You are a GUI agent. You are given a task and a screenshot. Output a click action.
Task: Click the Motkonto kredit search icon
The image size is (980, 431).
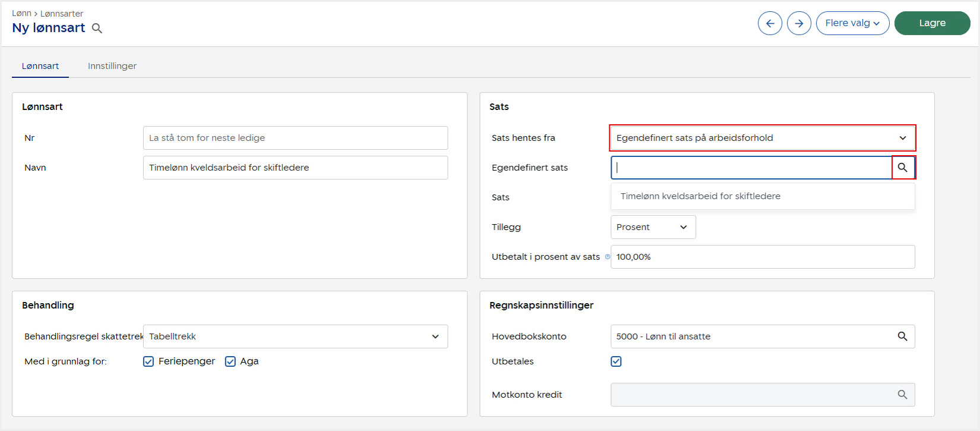(902, 395)
